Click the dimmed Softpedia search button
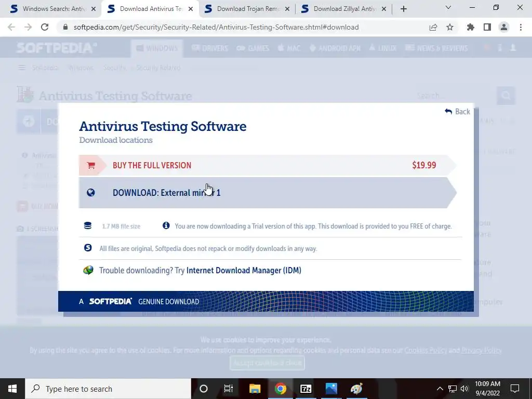Screen dimensions: 532x399 click(506, 96)
